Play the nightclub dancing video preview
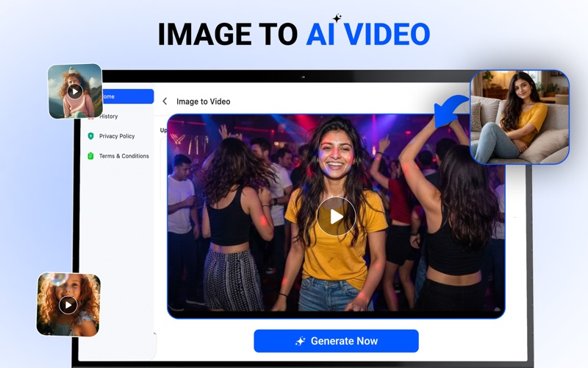This screenshot has width=588, height=368. [336, 216]
